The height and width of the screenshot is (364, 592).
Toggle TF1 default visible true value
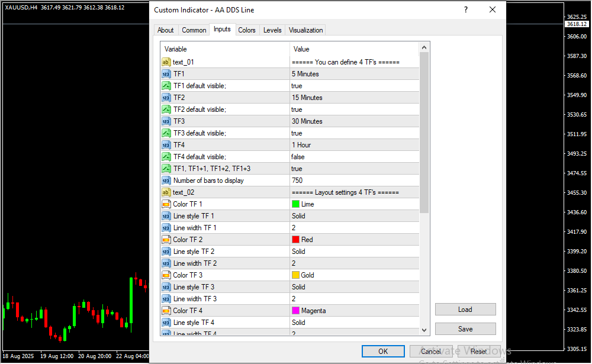353,86
